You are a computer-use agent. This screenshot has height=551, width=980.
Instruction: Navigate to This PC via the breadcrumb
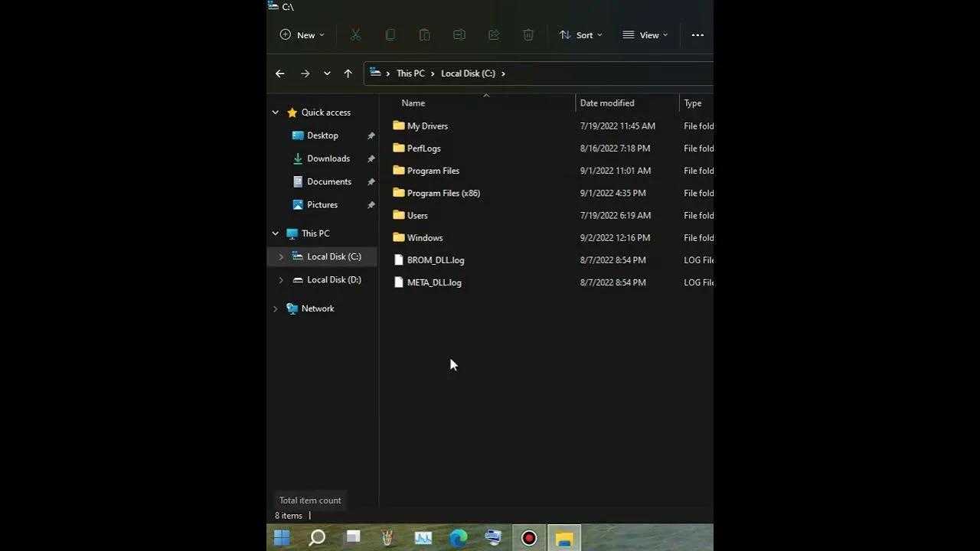410,73
